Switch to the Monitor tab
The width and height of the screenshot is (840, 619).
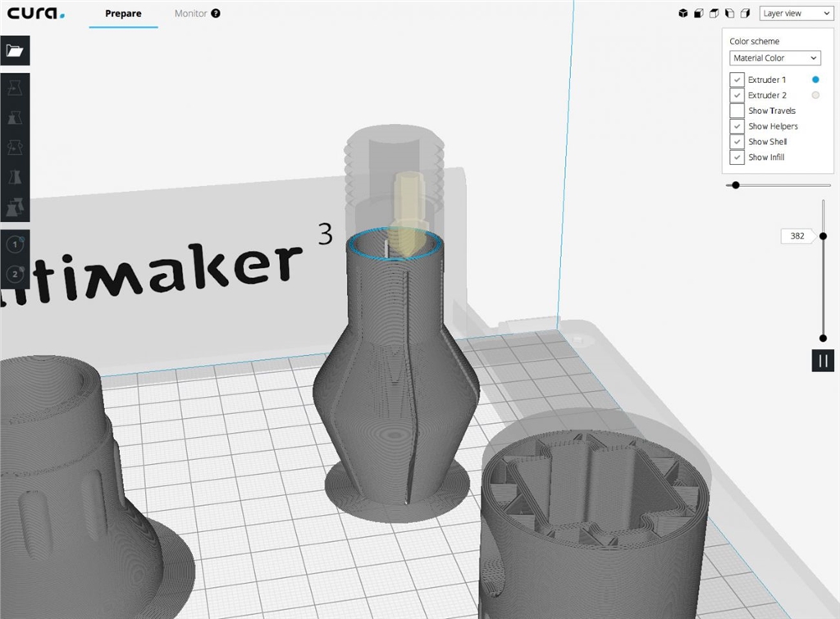click(190, 14)
